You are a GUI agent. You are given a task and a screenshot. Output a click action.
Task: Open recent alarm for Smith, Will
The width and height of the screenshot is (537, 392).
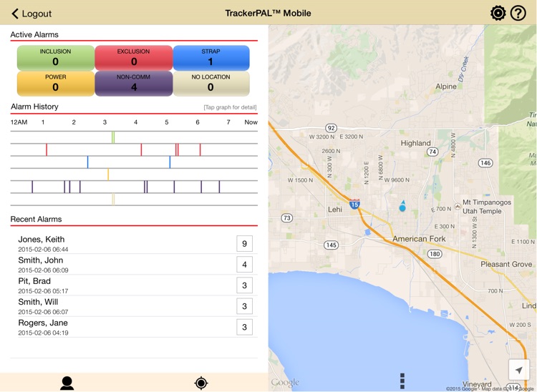pos(137,306)
